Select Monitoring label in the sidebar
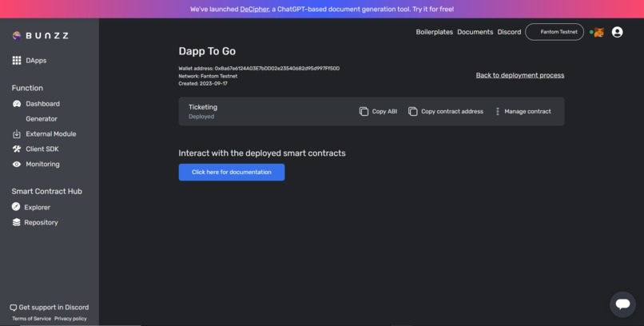The width and height of the screenshot is (644, 326). pyautogui.click(x=42, y=165)
